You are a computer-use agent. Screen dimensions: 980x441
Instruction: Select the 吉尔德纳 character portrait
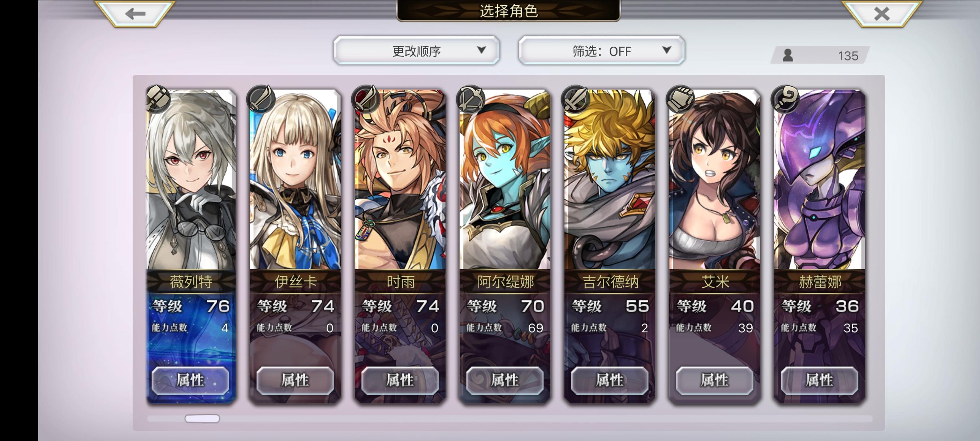point(610,179)
